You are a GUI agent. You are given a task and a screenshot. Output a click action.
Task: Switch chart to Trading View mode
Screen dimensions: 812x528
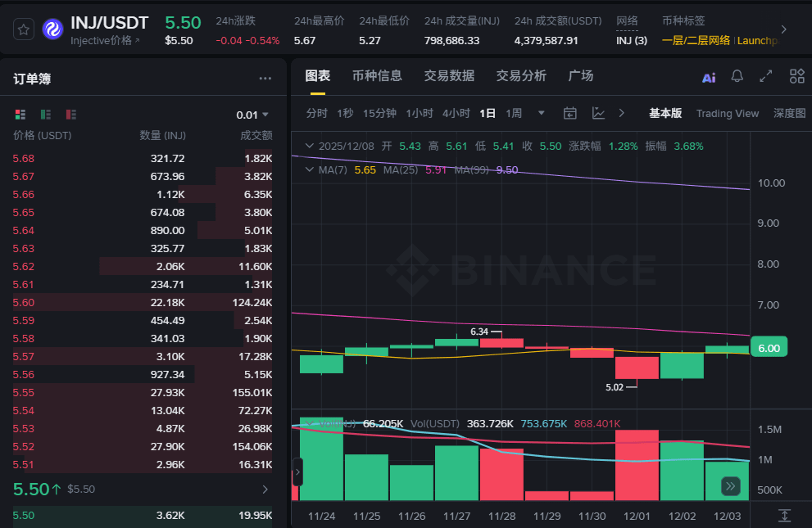728,113
